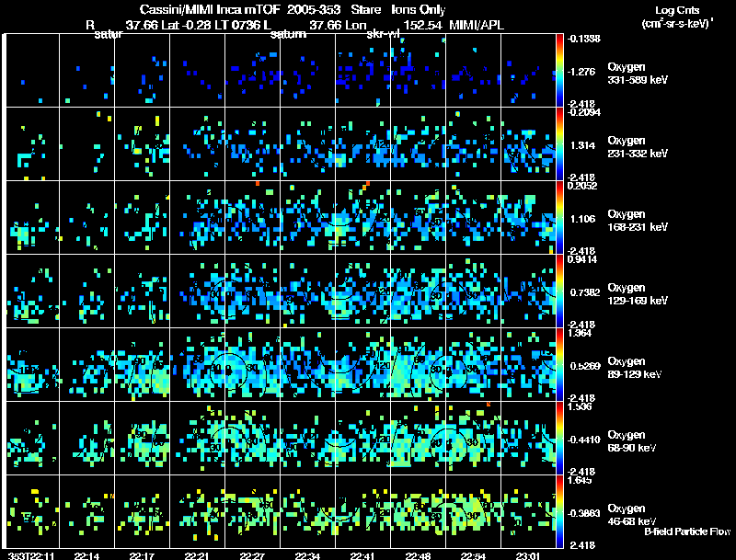Click the 'Oxygen 168-231 keV' row label
The height and width of the screenshot is (560, 736).
638,221
